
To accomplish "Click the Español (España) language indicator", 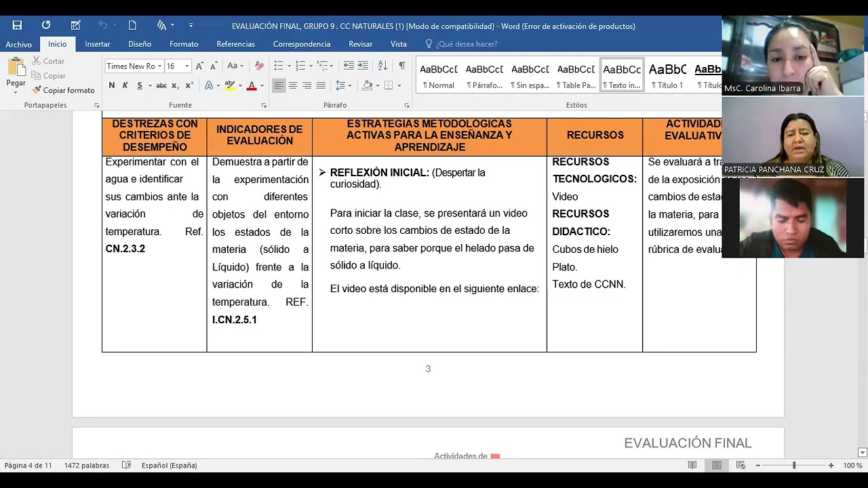I will click(x=170, y=466).
